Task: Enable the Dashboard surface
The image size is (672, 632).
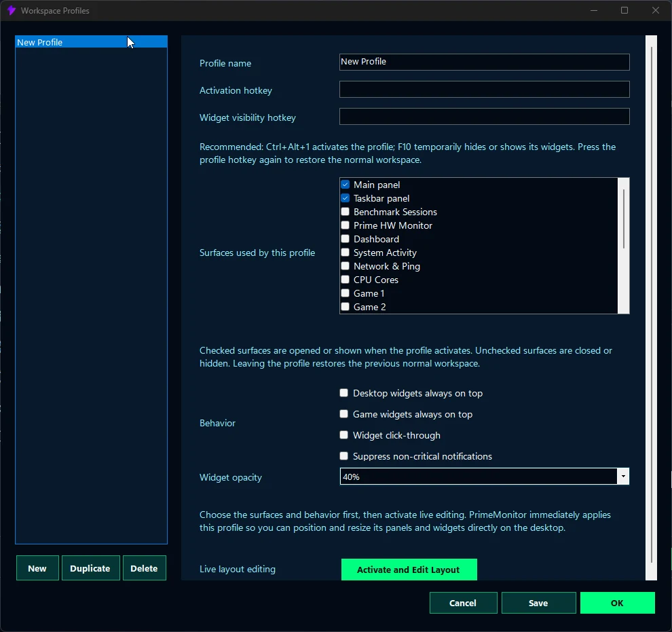Action: pos(345,239)
